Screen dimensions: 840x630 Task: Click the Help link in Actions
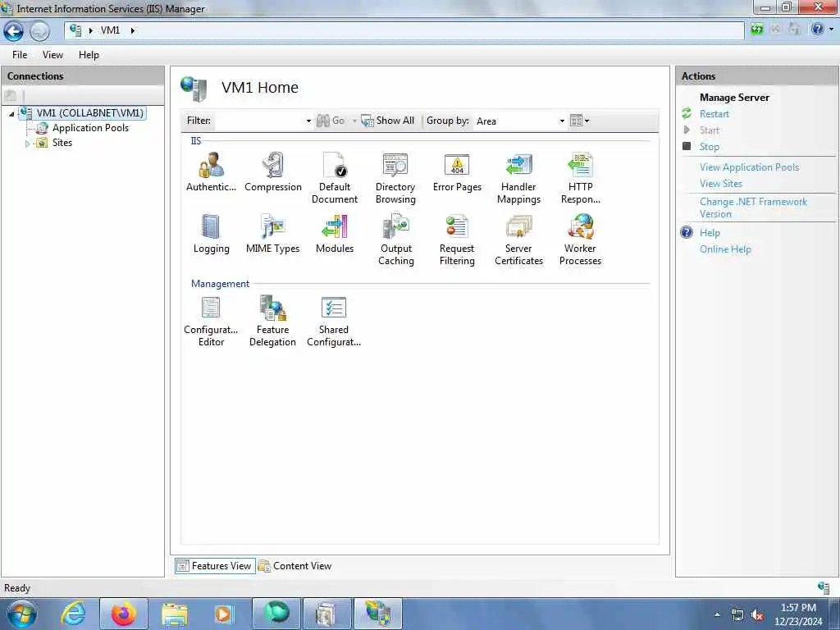[x=710, y=233]
